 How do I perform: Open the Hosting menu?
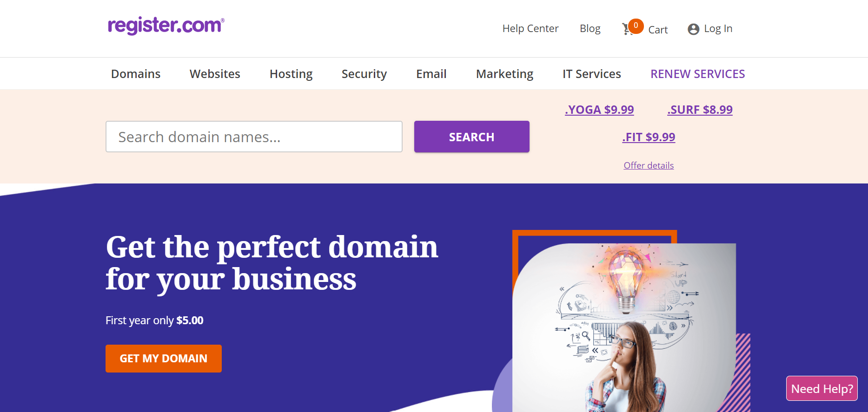pos(291,74)
